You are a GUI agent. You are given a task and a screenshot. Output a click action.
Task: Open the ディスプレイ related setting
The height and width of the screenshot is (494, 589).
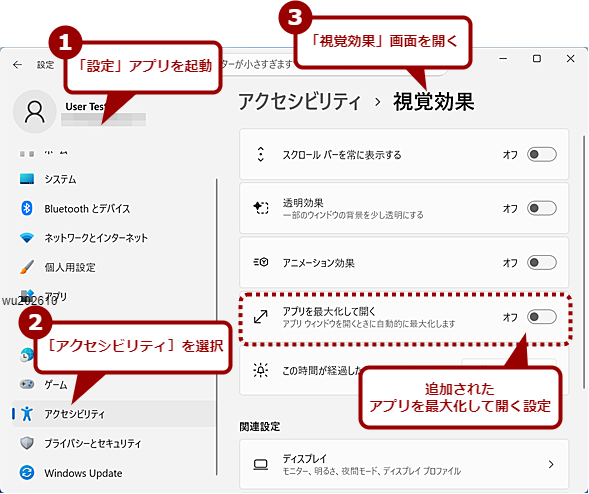(x=404, y=465)
